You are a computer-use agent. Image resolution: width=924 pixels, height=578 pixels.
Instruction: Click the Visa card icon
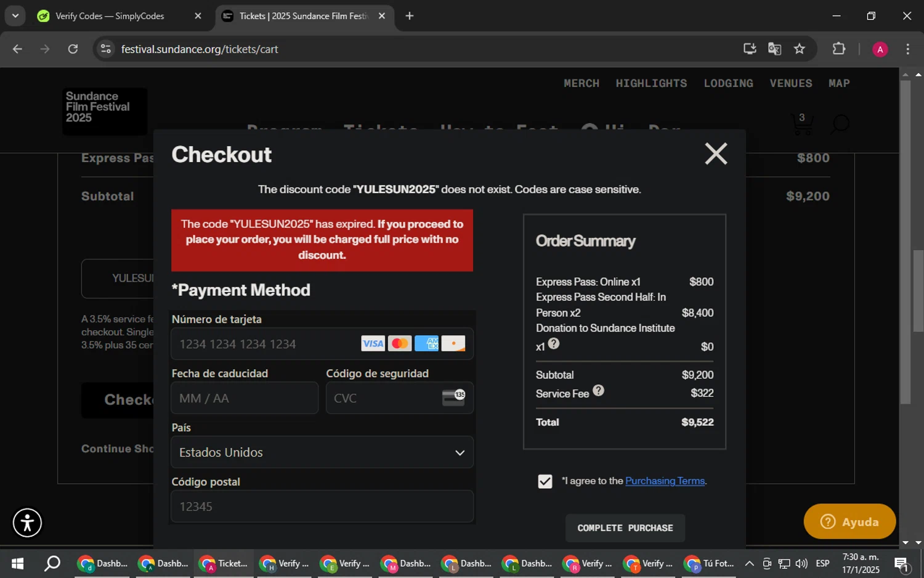click(373, 344)
